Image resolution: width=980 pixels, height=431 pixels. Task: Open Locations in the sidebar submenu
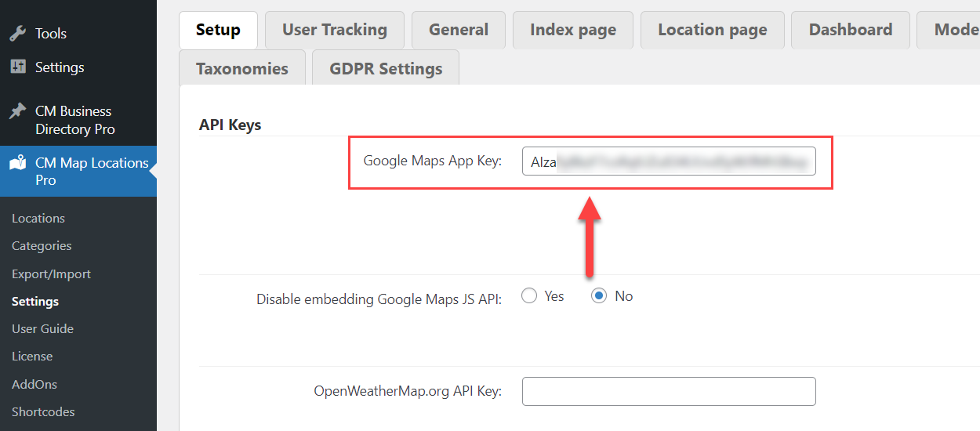[38, 219]
